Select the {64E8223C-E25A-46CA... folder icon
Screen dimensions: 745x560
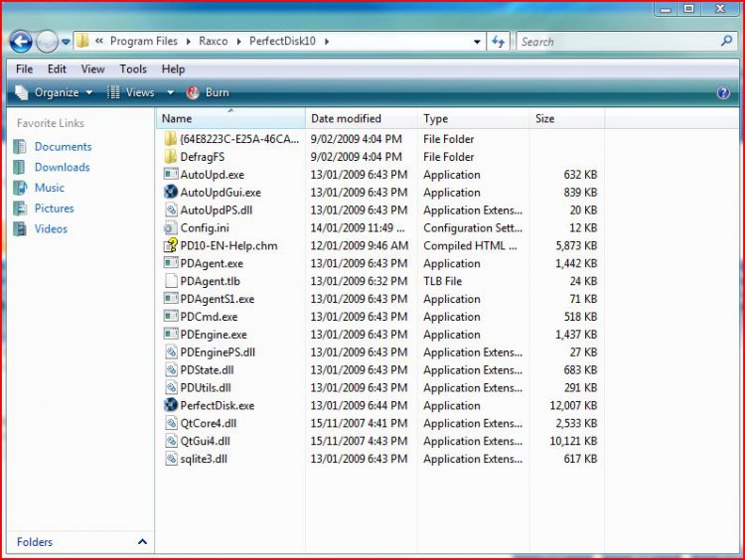(171, 139)
